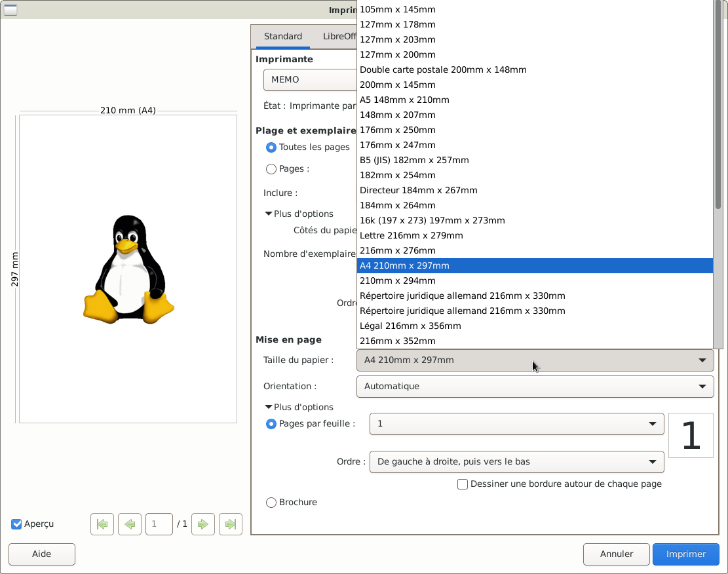
Task: Open the Ordre De gauche à droite dropdown
Action: pyautogui.click(x=516, y=461)
